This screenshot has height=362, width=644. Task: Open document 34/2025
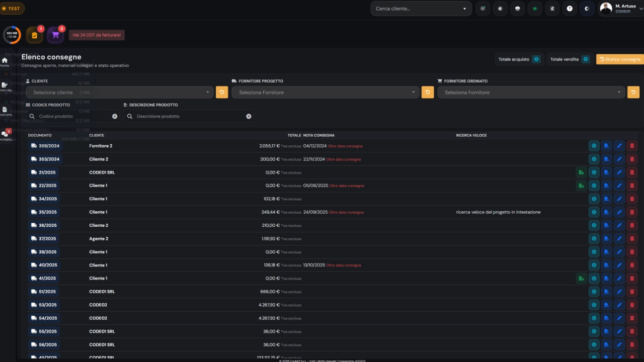(x=44, y=199)
